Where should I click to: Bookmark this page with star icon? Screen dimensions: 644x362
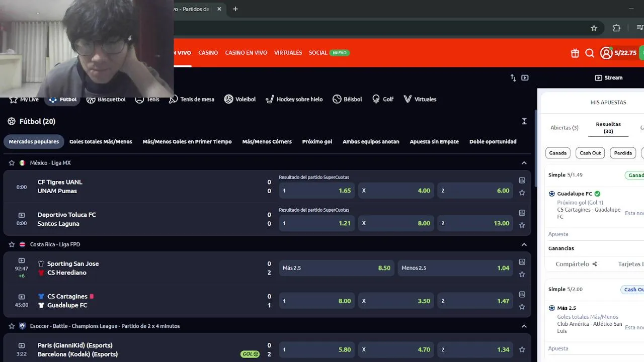[594, 28]
